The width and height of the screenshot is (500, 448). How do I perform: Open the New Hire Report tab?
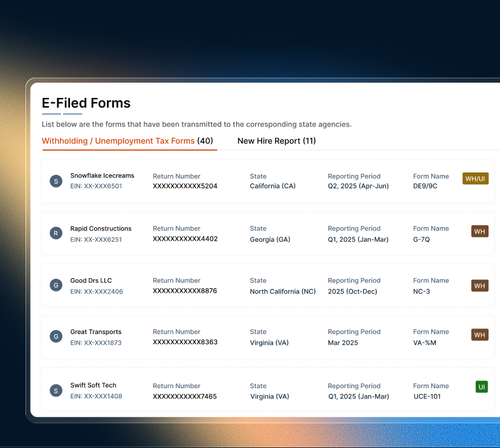point(276,141)
